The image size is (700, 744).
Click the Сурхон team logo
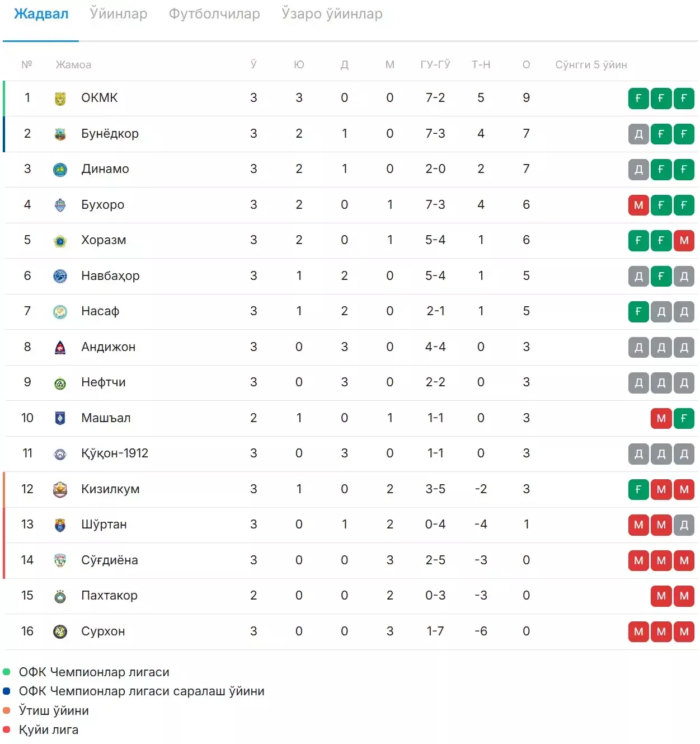pos(60,631)
